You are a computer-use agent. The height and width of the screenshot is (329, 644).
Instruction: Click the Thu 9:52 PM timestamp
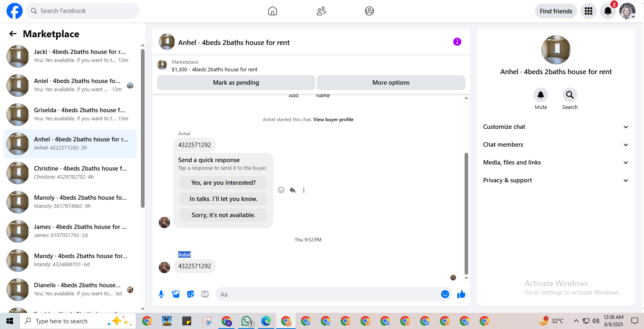[x=308, y=240]
